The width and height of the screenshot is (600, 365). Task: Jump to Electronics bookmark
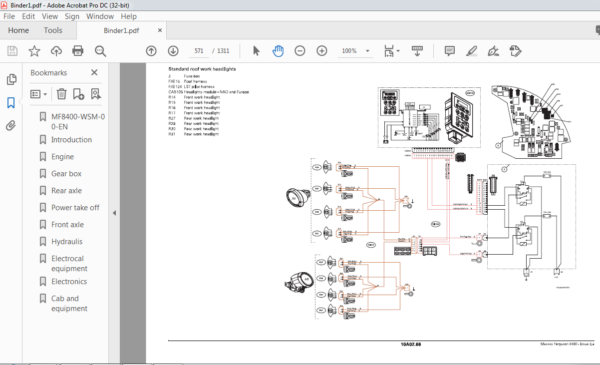[x=69, y=282]
